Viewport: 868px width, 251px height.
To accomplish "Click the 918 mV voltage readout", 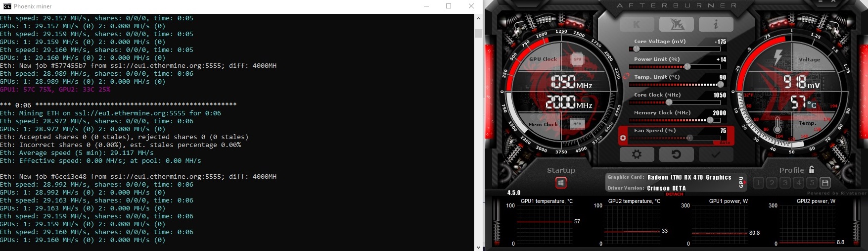I will click(801, 82).
